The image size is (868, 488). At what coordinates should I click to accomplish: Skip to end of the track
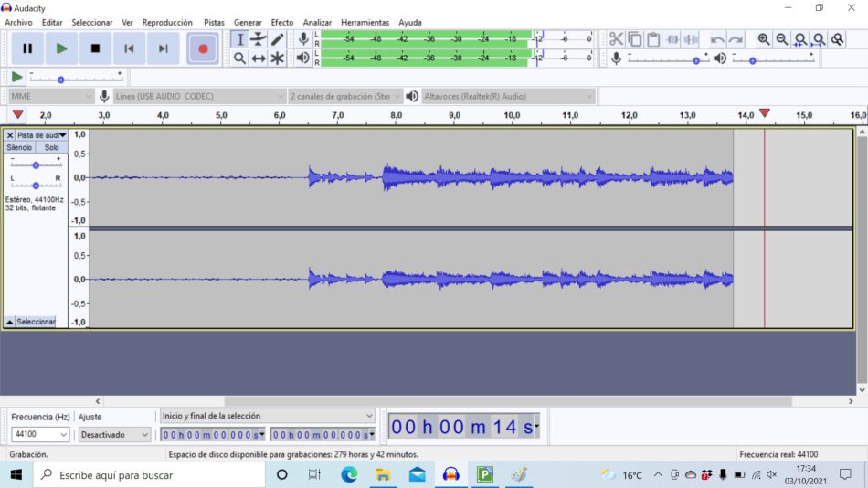pos(163,48)
